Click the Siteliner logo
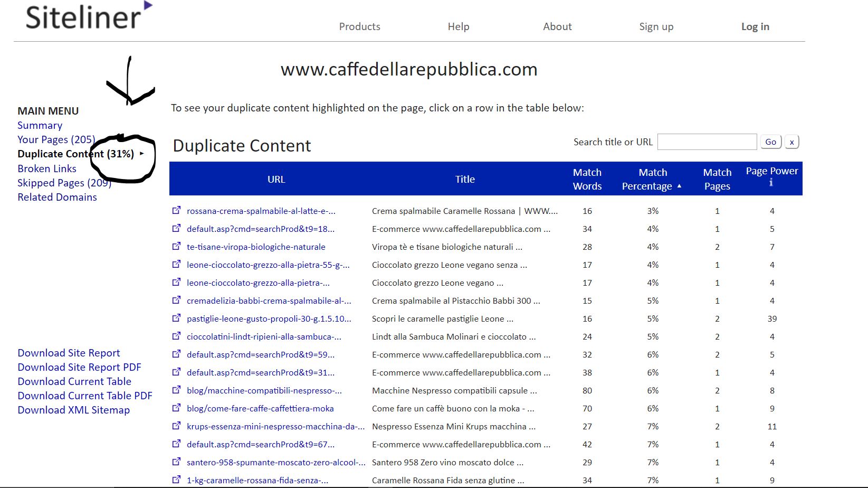The image size is (868, 488). pos(89,16)
